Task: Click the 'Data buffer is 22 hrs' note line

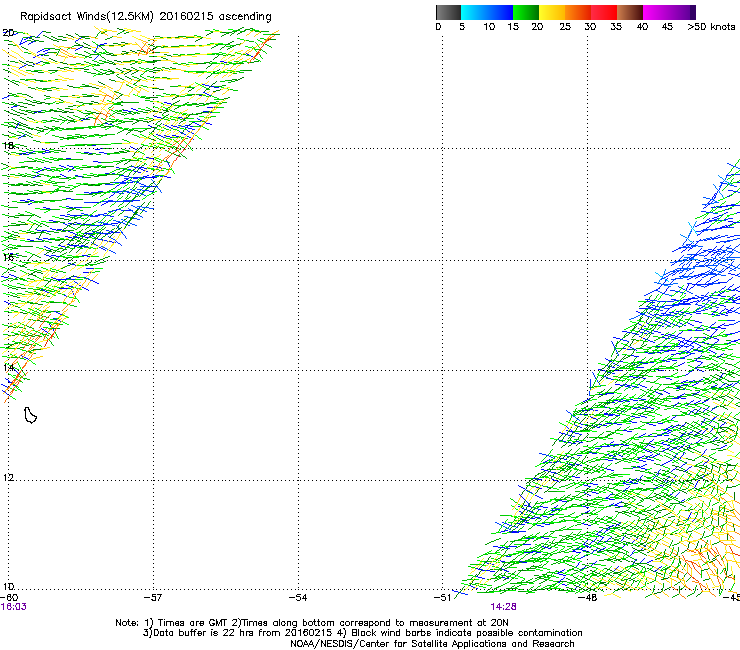Action: (x=362, y=633)
